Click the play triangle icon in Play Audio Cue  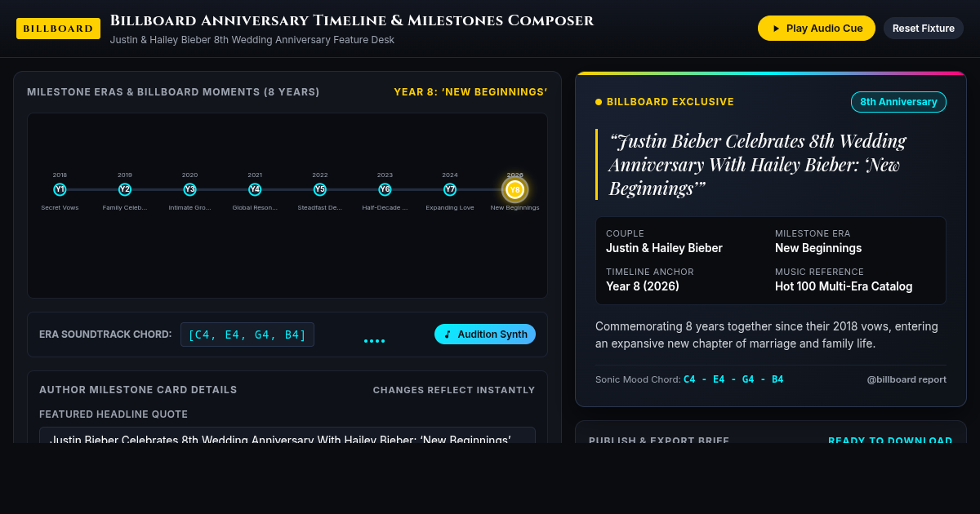tap(776, 29)
